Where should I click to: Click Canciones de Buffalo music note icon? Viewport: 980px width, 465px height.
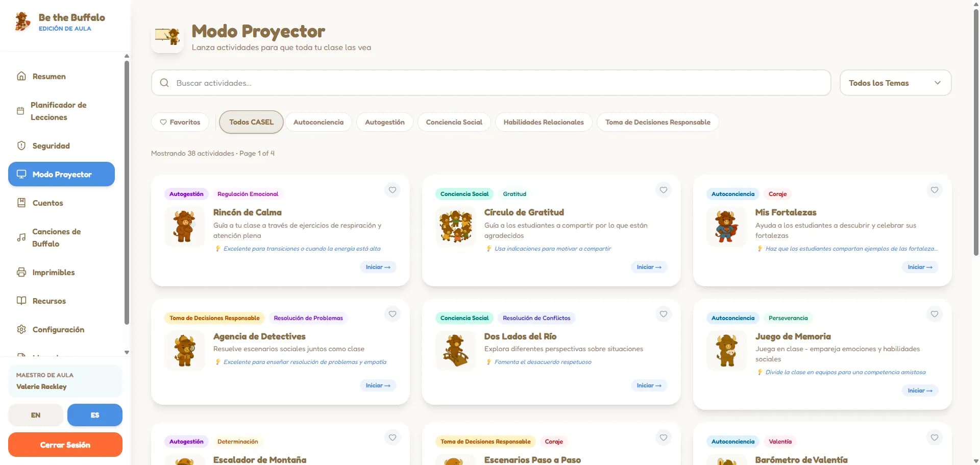pyautogui.click(x=21, y=237)
